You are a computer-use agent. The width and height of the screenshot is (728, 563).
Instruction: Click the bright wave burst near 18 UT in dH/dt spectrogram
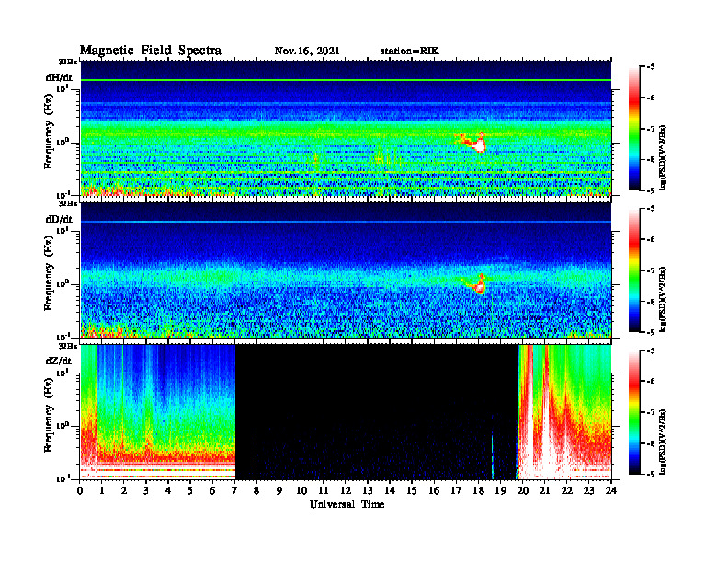[x=478, y=145]
